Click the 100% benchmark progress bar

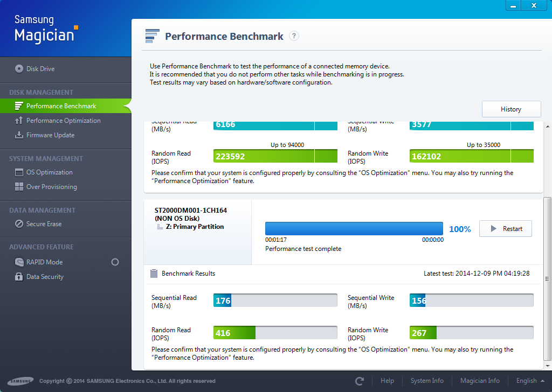[354, 228]
